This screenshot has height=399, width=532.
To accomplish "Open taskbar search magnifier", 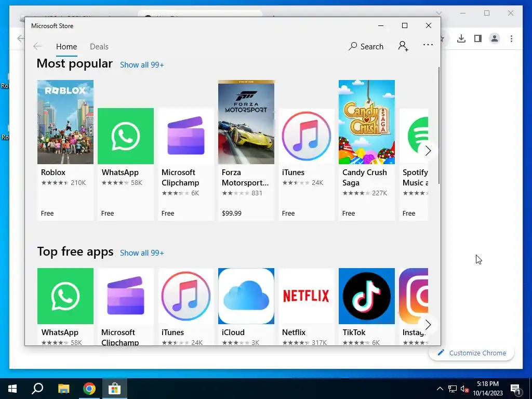I will (x=37, y=389).
